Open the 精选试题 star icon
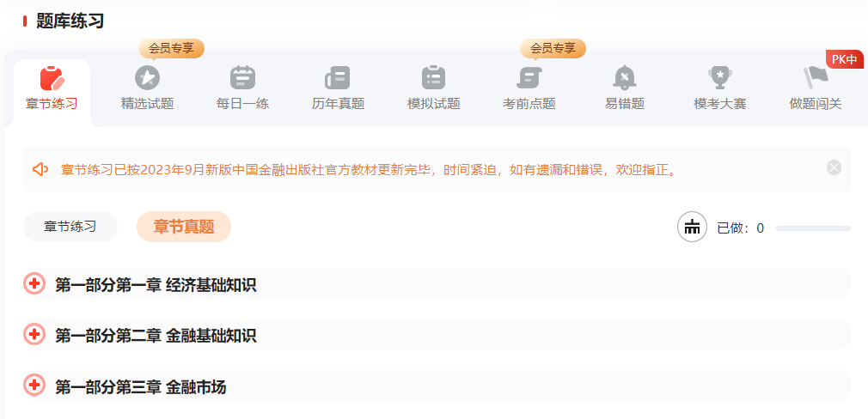 tap(147, 78)
